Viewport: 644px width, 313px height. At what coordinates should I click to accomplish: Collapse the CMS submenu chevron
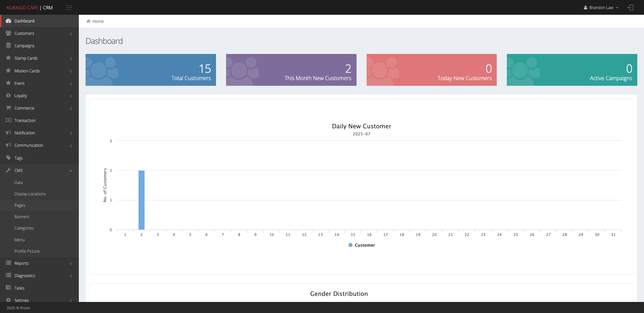click(71, 171)
